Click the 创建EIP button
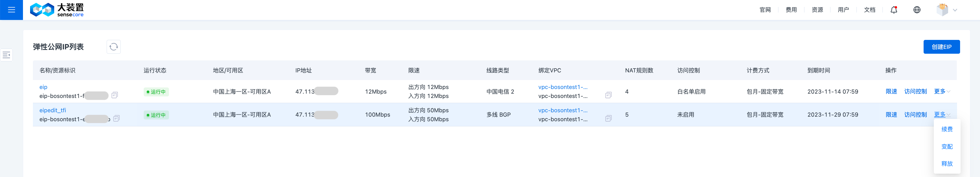 pos(941,47)
